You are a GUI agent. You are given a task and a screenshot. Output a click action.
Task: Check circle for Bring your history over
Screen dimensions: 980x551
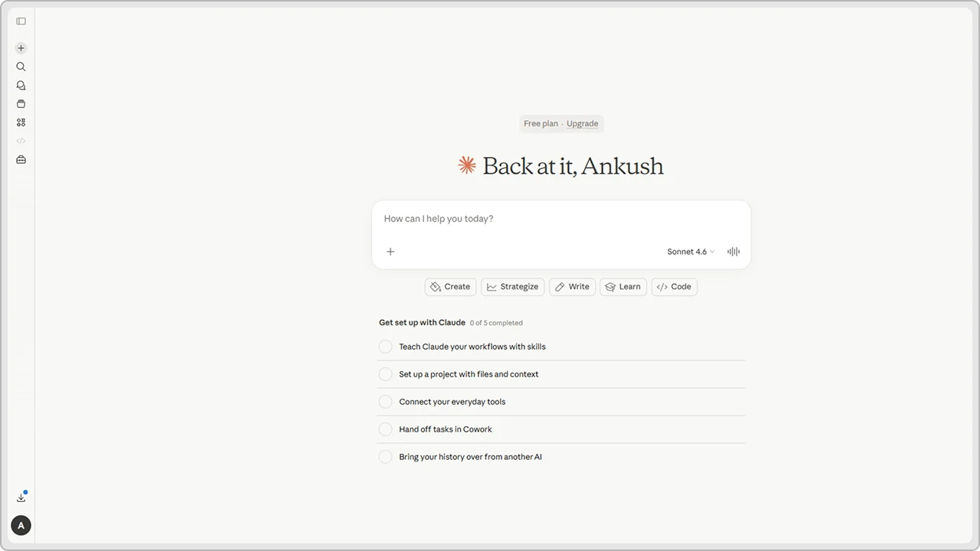tap(385, 457)
